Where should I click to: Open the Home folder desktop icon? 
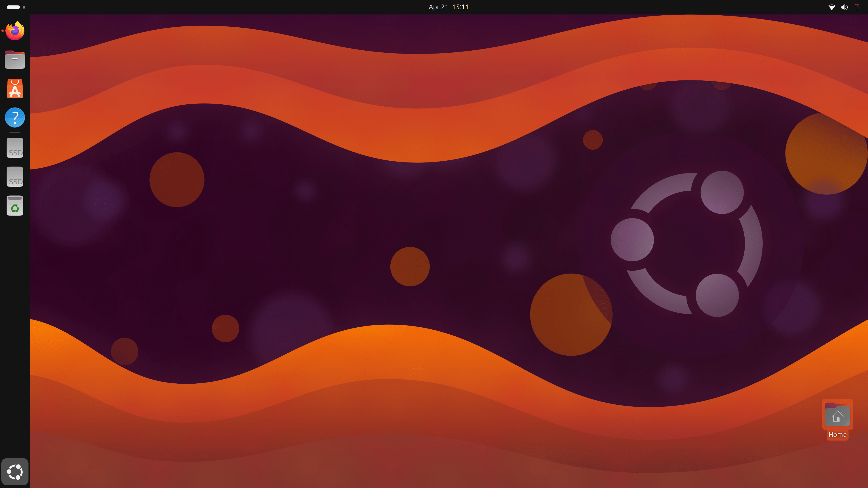[x=837, y=415]
